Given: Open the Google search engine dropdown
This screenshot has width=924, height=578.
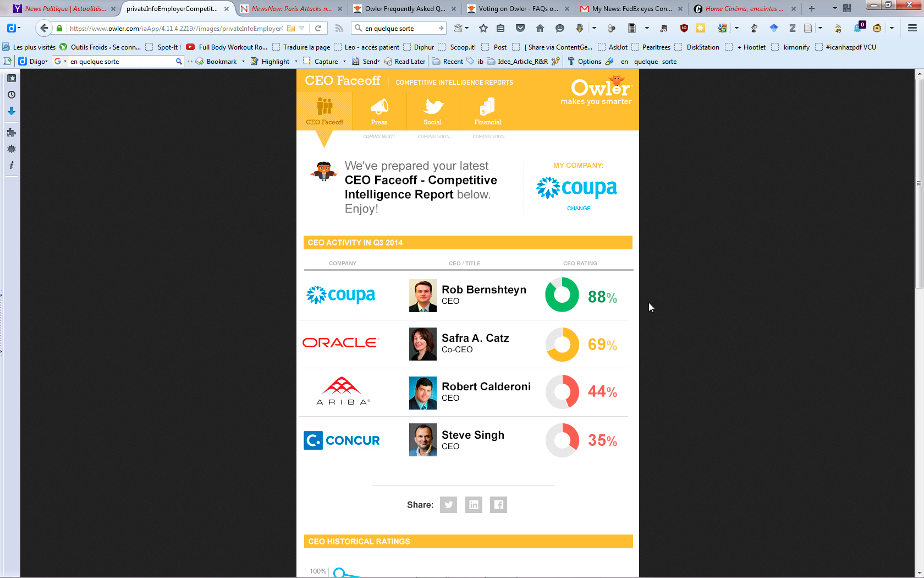Looking at the screenshot, I should [60, 61].
